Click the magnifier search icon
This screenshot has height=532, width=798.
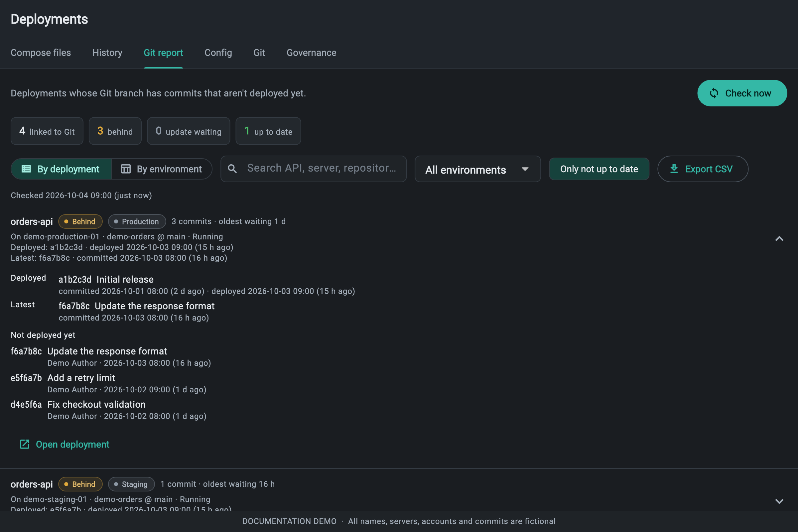232,169
